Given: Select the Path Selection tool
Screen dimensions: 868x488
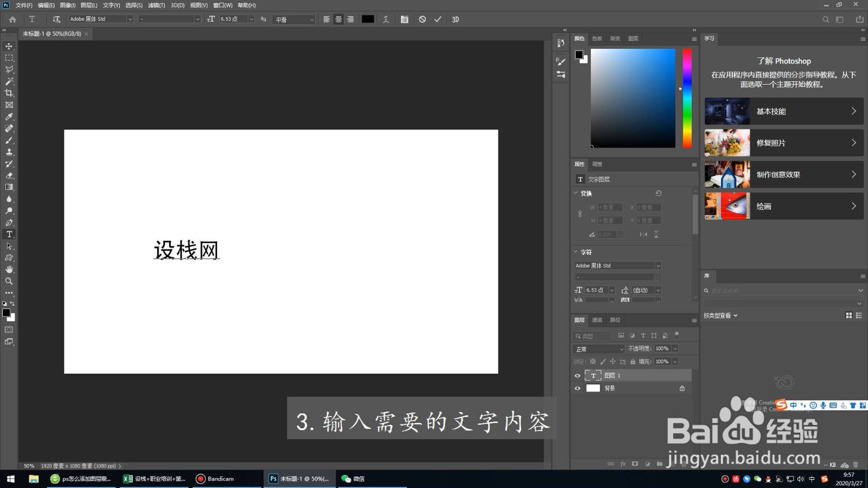Looking at the screenshot, I should pyautogui.click(x=9, y=246).
